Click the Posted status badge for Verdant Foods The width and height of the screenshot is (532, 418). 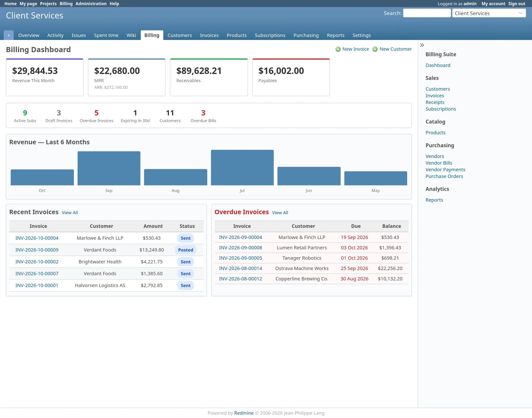tap(186, 250)
